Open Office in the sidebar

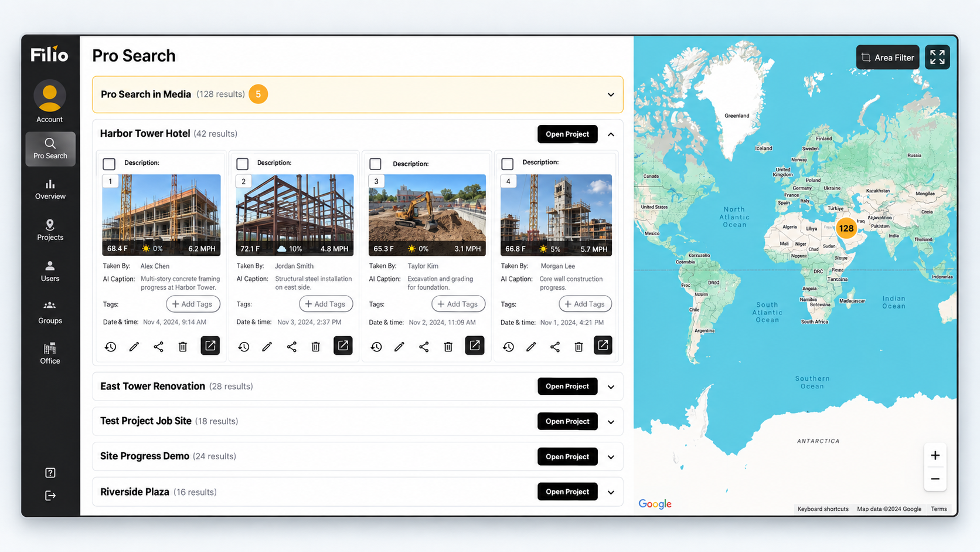point(50,354)
